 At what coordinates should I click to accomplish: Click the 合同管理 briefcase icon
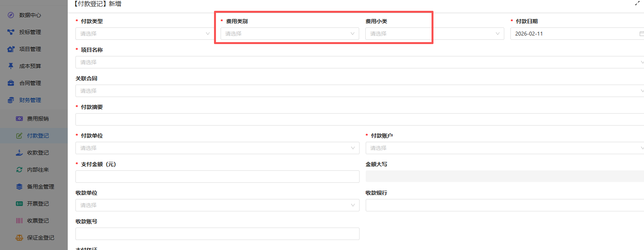[x=11, y=83]
